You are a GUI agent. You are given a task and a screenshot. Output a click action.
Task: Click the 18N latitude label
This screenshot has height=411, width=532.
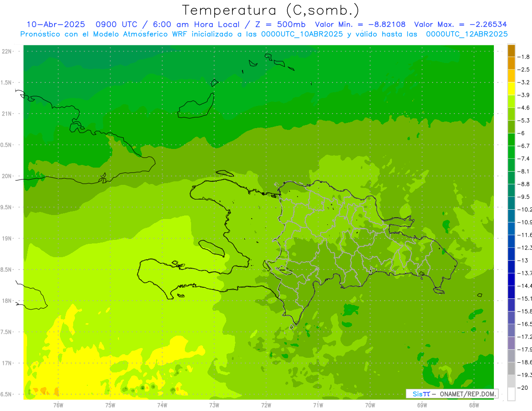click(7, 301)
